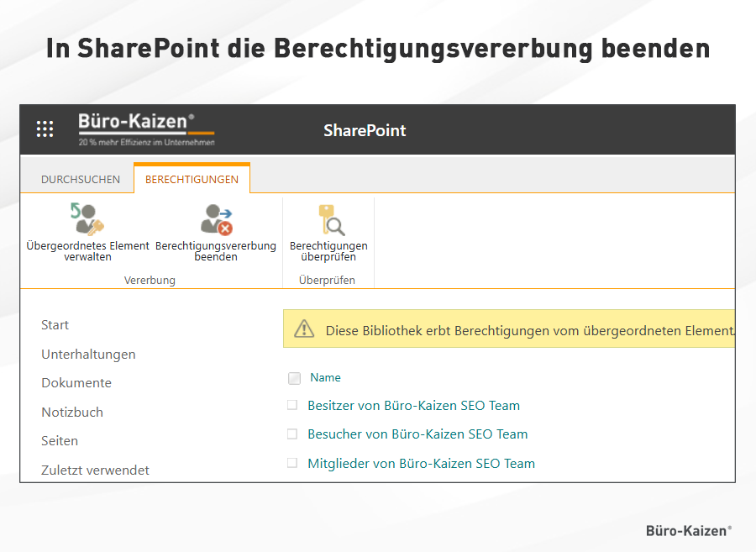Click Berechtigungsvererbung beenden icon
Viewport: 756px width, 552px height.
(216, 219)
